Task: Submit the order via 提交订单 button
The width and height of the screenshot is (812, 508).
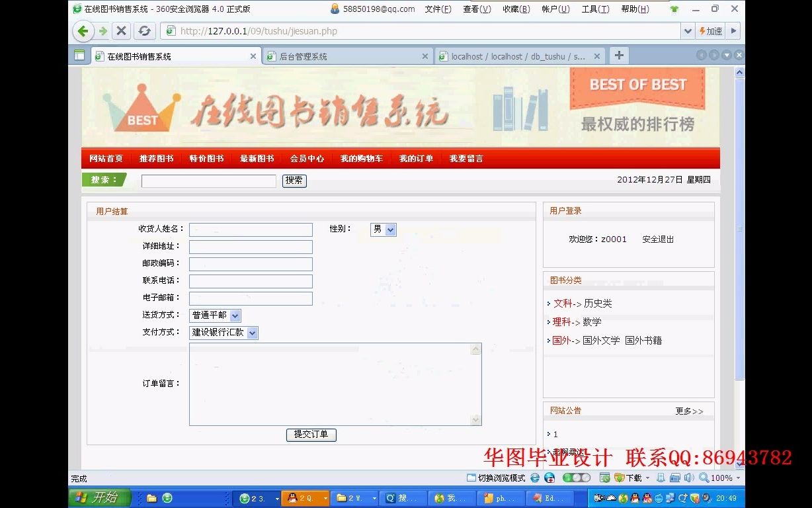Action: 311,435
